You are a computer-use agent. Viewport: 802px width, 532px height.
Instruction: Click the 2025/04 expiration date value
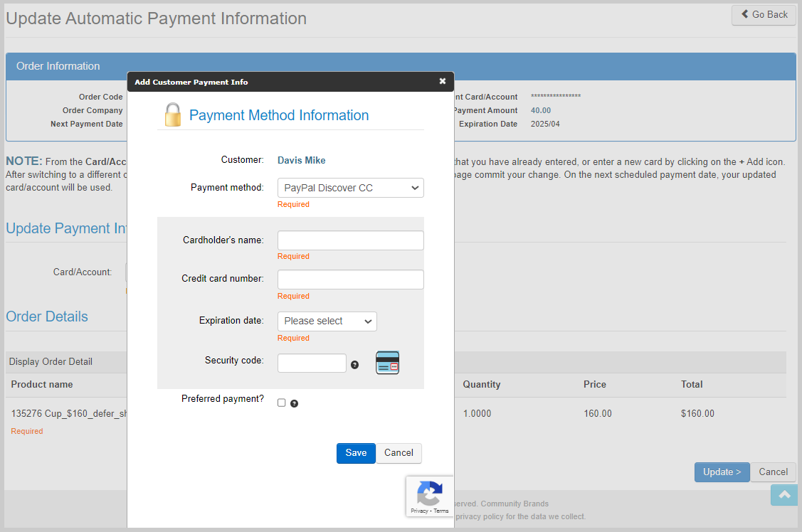[x=545, y=124]
